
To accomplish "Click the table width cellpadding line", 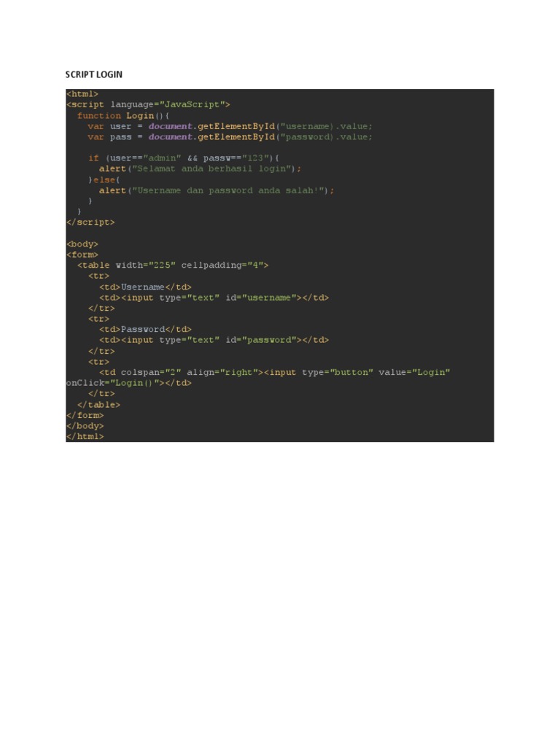I will (x=173, y=265).
